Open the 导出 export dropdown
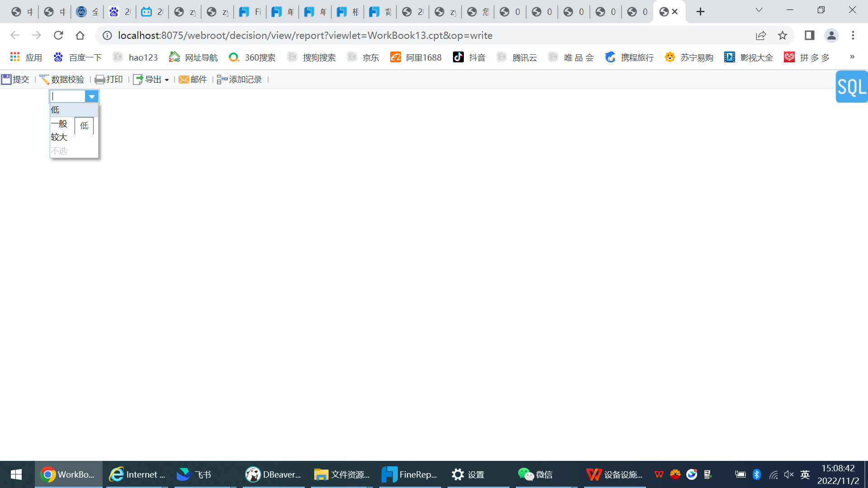The width and height of the screenshot is (868, 488). pyautogui.click(x=151, y=80)
